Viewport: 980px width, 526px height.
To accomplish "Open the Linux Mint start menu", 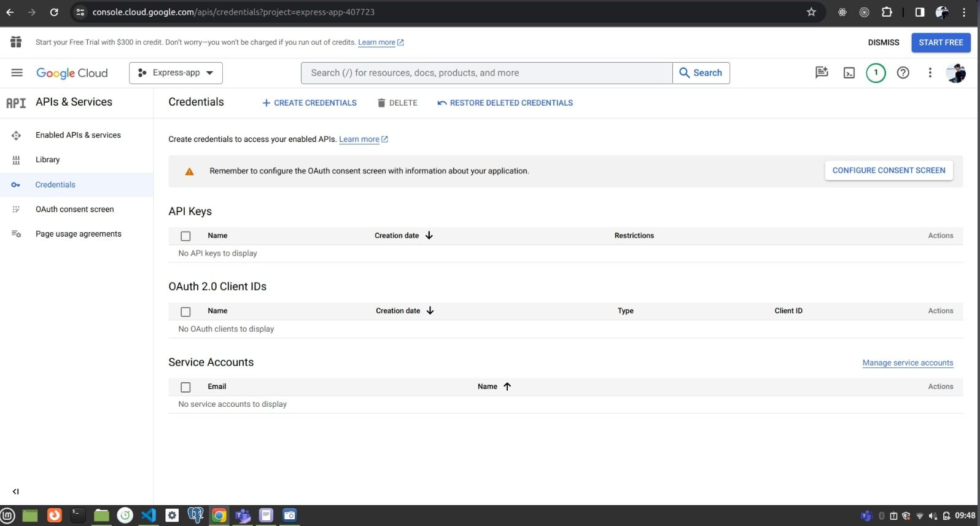I will tap(8, 515).
